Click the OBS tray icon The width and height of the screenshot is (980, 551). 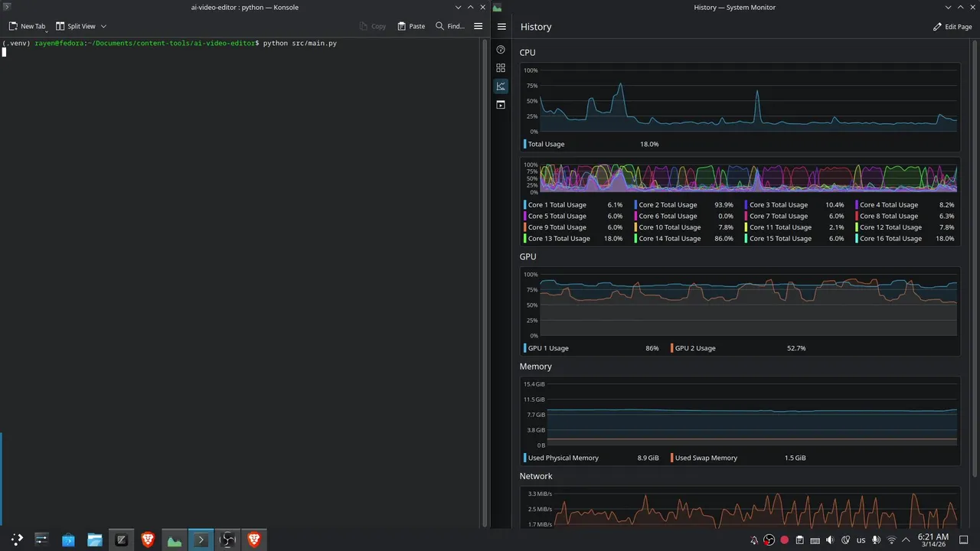point(769,540)
